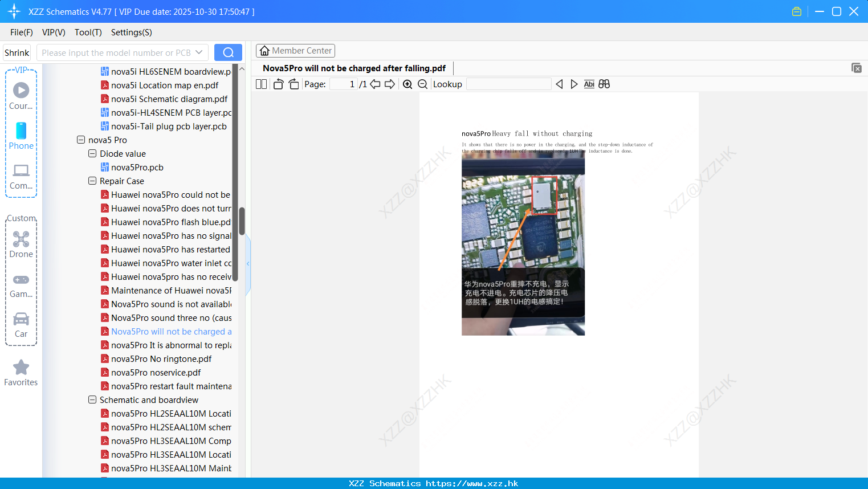
Task: Open nova5i HL6SENEM boardview file
Action: pyautogui.click(x=166, y=71)
